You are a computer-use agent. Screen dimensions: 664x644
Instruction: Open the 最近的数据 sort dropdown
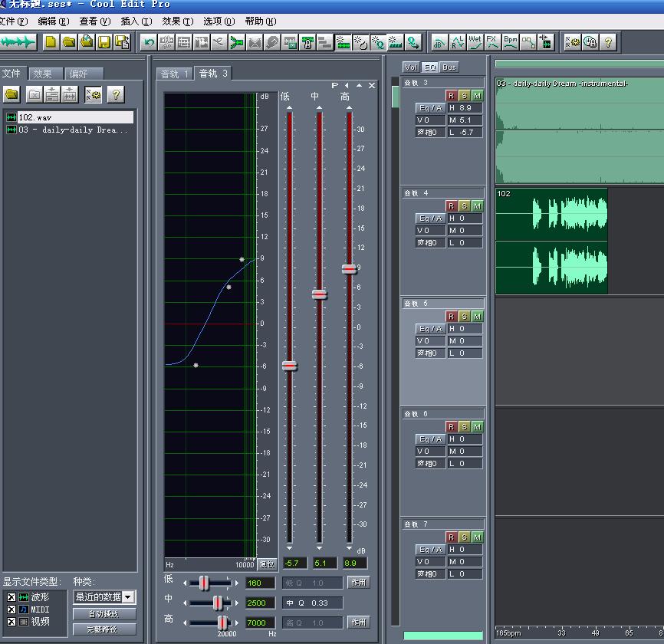pos(104,597)
